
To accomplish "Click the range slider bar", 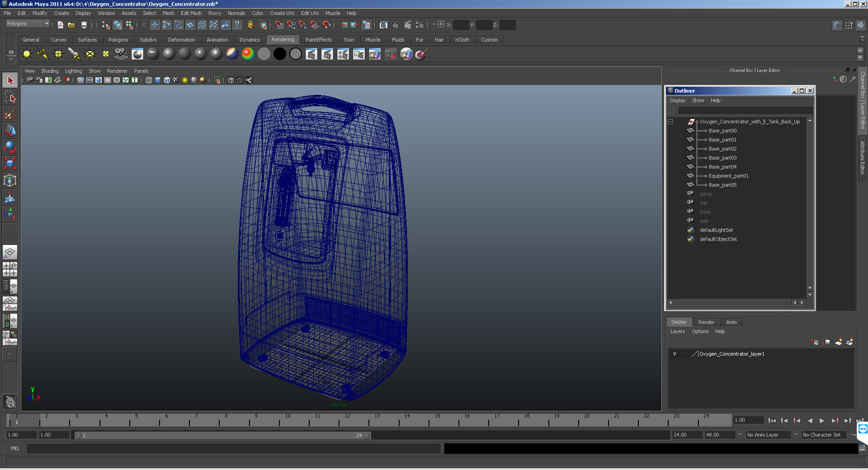I will click(x=223, y=435).
